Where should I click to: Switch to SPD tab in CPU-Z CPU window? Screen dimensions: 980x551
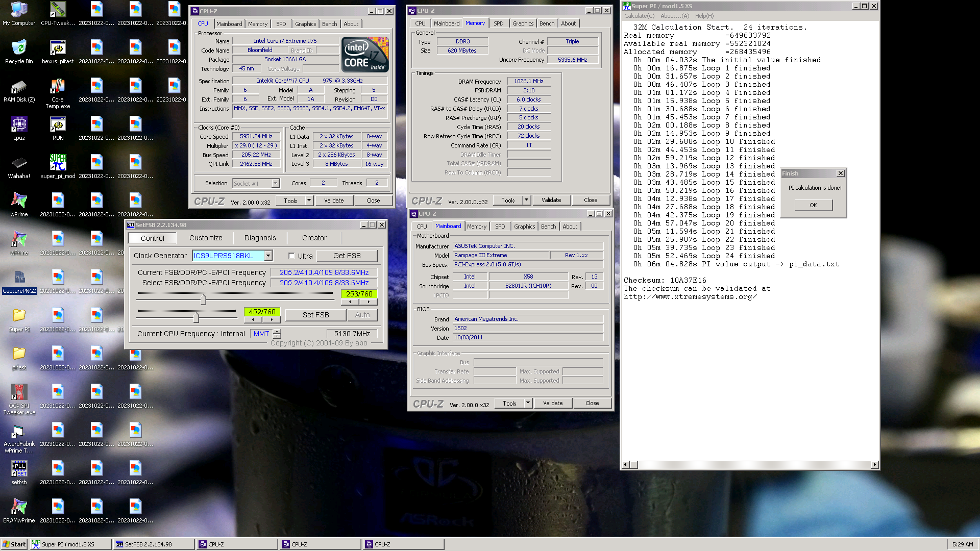click(281, 24)
